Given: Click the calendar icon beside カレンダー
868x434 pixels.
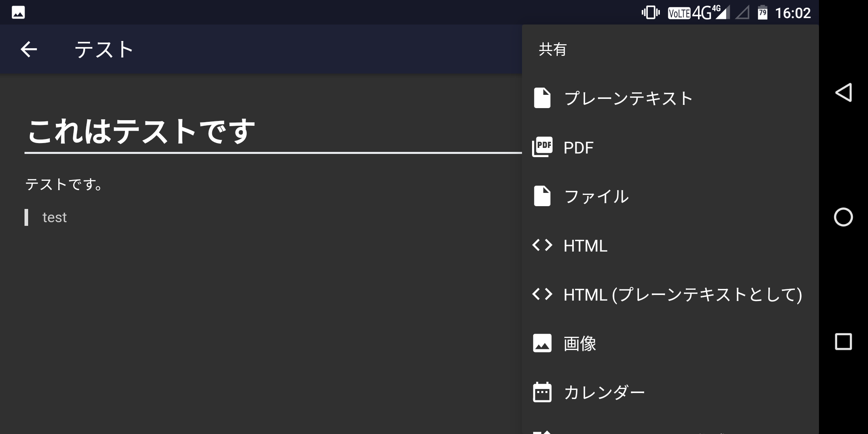Looking at the screenshot, I should tap(542, 392).
